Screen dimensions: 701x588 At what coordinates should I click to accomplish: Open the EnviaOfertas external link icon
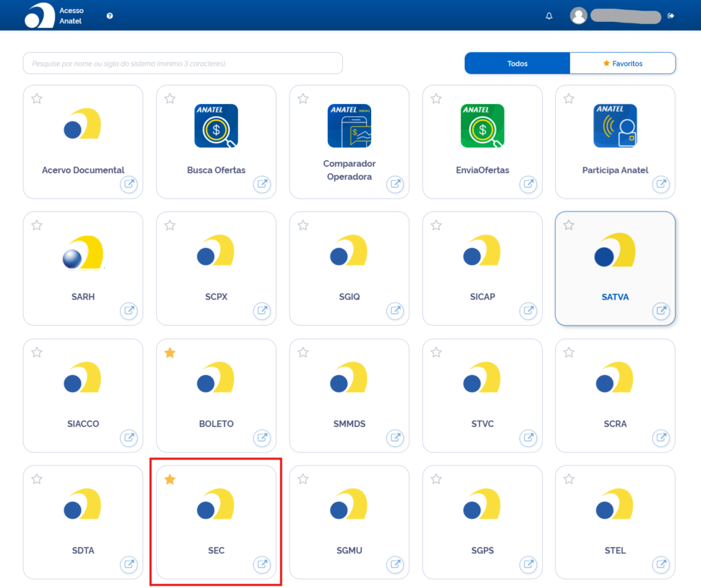[x=528, y=184]
